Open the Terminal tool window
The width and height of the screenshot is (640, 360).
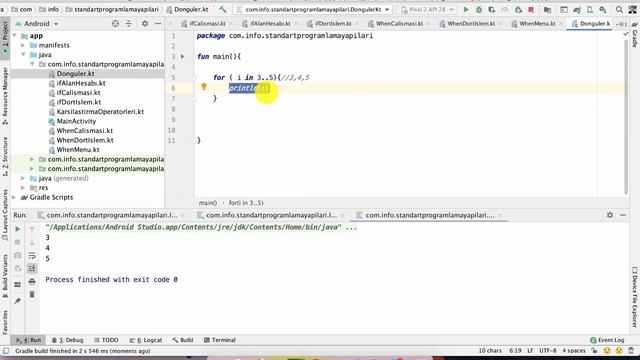tap(220, 340)
